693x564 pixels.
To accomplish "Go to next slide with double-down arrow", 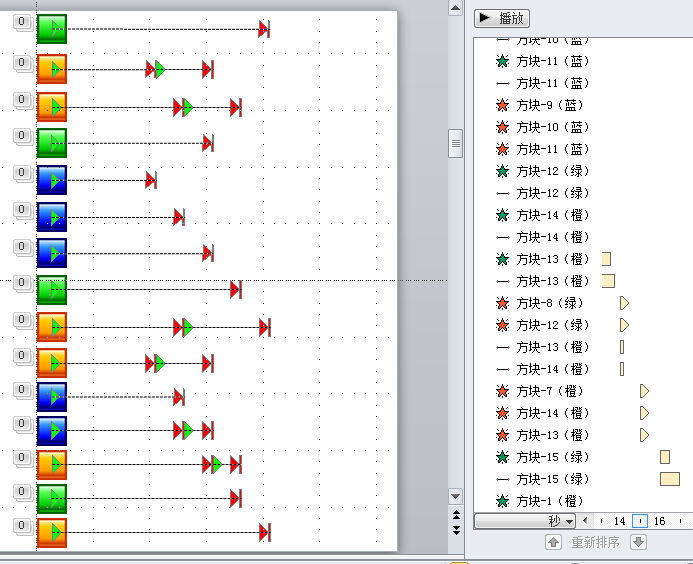I will (456, 530).
